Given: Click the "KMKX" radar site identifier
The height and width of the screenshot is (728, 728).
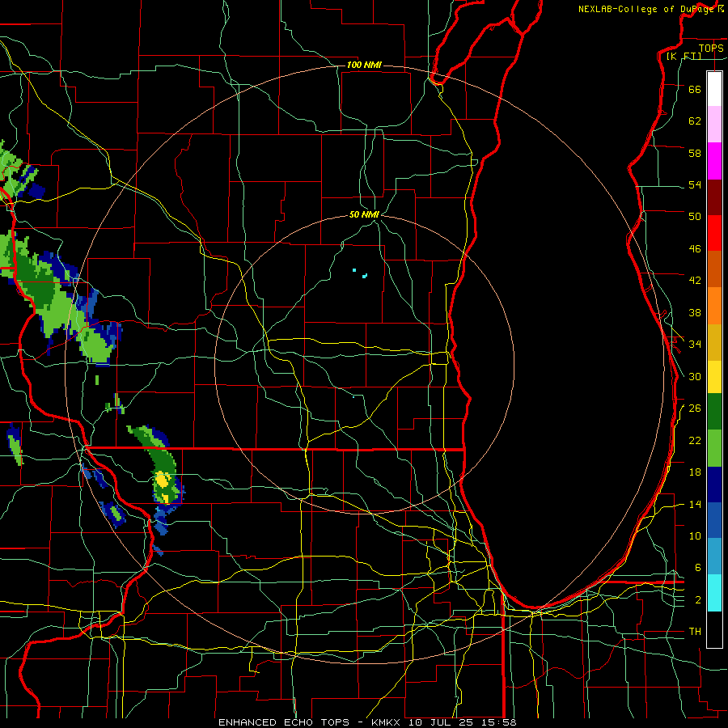Looking at the screenshot, I should (x=388, y=722).
